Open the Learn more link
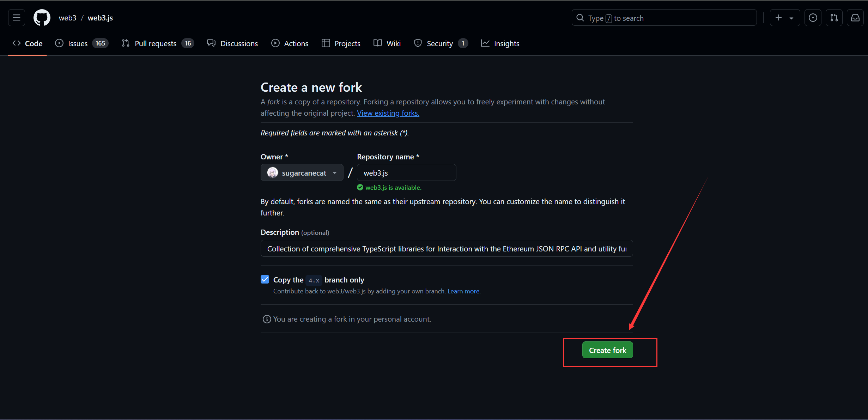The height and width of the screenshot is (420, 868). coord(464,291)
